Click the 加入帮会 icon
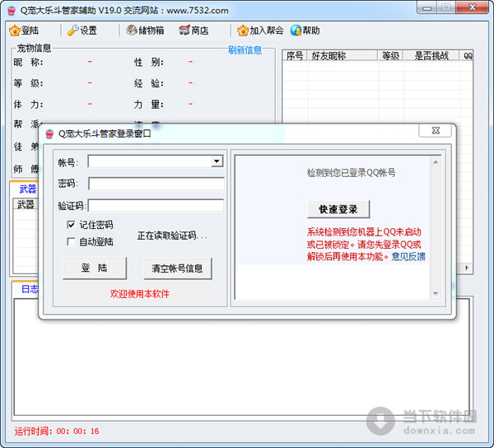Image resolution: width=494 pixels, height=448 pixels. pyautogui.click(x=243, y=30)
